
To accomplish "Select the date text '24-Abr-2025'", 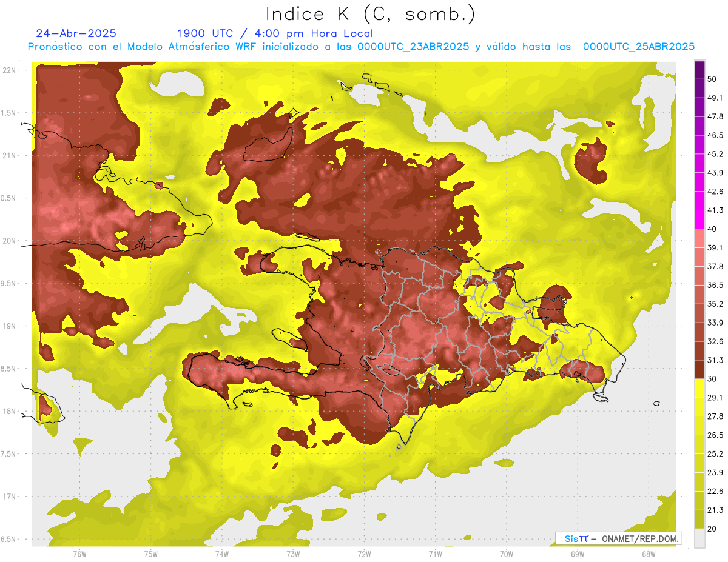I will [x=76, y=33].
